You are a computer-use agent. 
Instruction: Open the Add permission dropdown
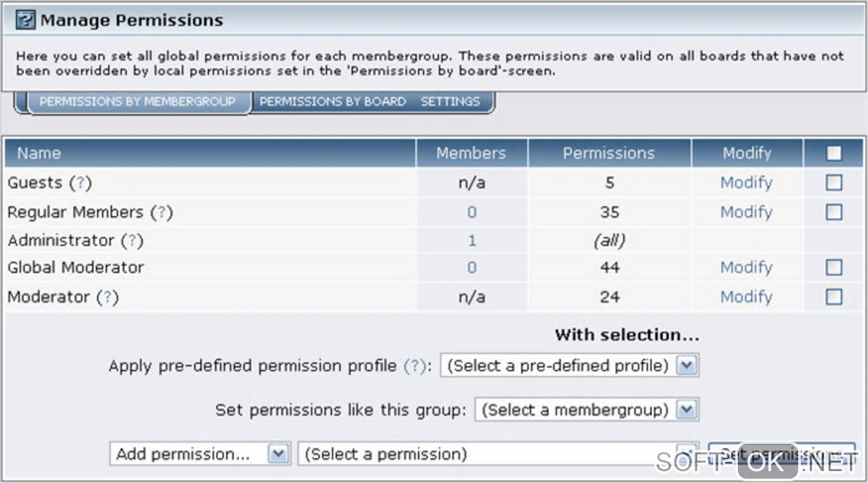pyautogui.click(x=278, y=454)
